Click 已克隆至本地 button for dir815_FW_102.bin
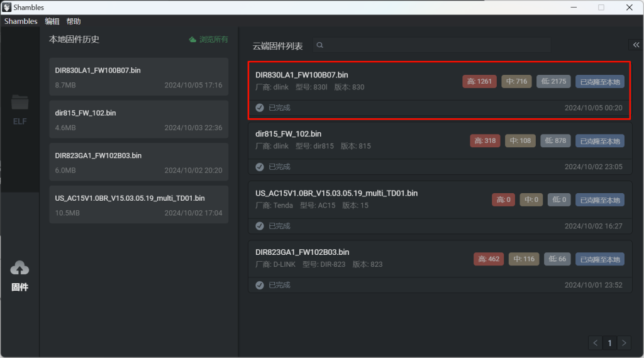 click(600, 141)
